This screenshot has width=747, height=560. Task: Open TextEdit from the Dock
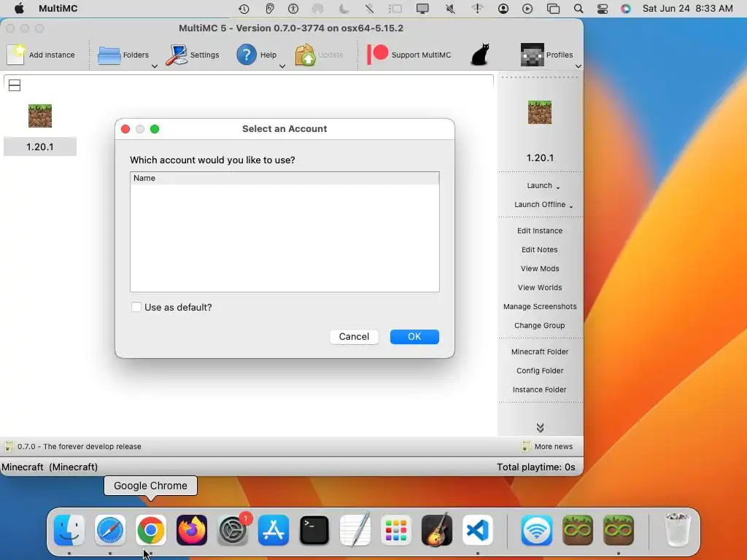click(x=355, y=529)
